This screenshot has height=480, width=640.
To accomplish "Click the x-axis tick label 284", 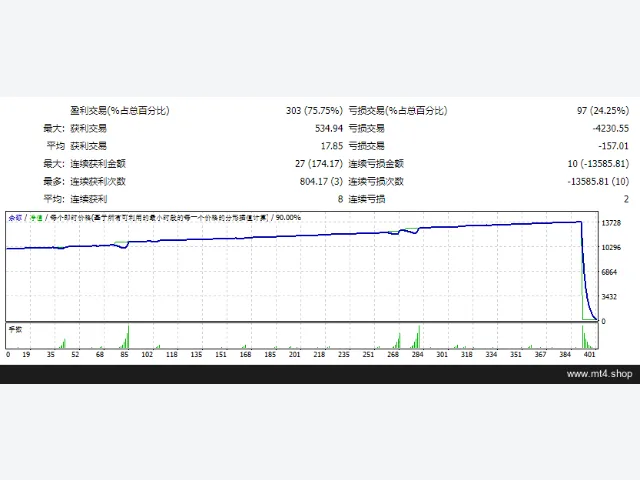I will (x=418, y=355).
